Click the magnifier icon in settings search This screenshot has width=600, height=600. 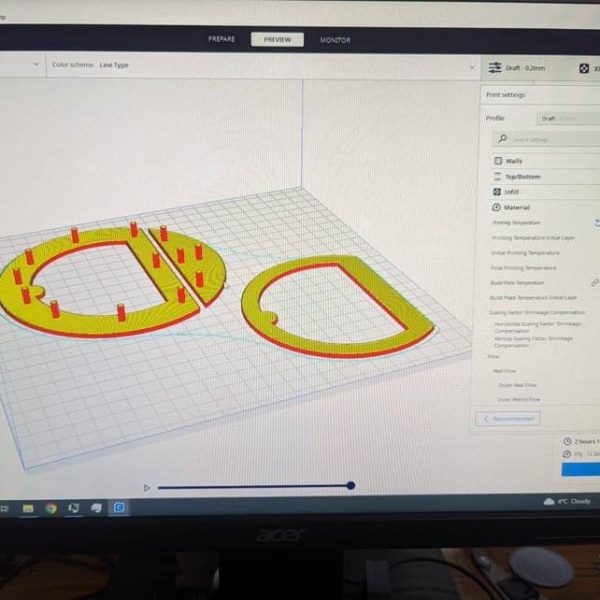click(x=502, y=138)
